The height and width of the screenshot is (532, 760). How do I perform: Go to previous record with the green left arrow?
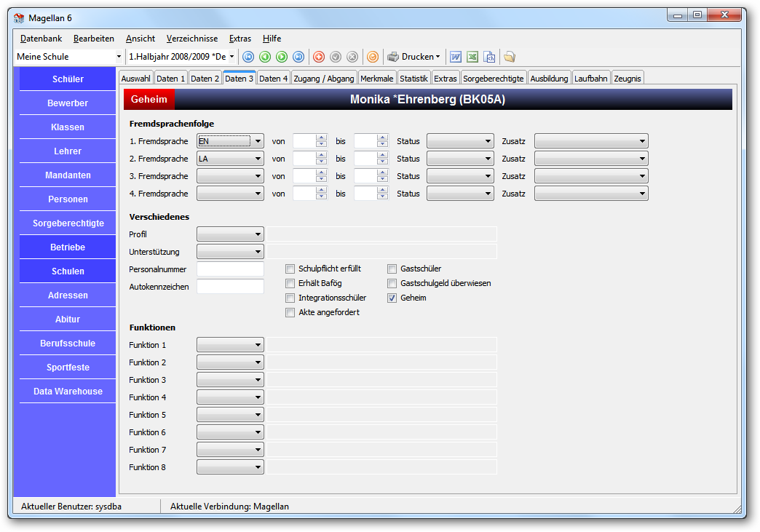click(x=265, y=57)
